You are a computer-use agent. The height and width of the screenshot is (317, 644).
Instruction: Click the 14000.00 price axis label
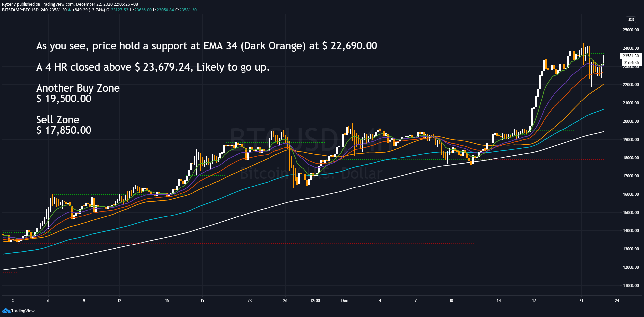point(631,231)
